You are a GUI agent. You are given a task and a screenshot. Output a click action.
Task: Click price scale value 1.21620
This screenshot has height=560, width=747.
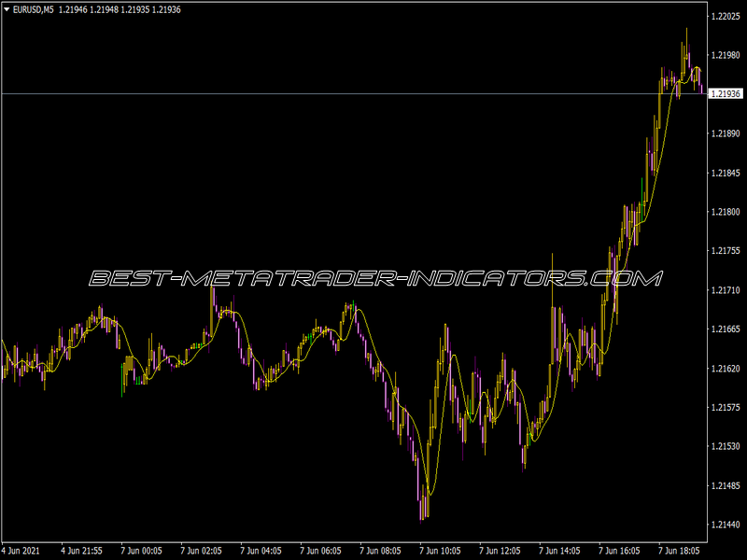point(726,369)
